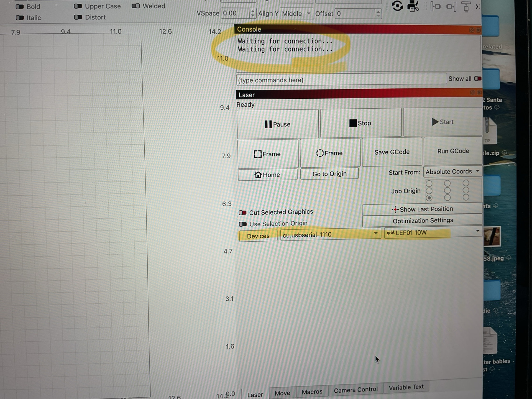Click the Rotary Setup circular-arrows icon
The width and height of the screenshot is (532, 399).
(397, 6)
